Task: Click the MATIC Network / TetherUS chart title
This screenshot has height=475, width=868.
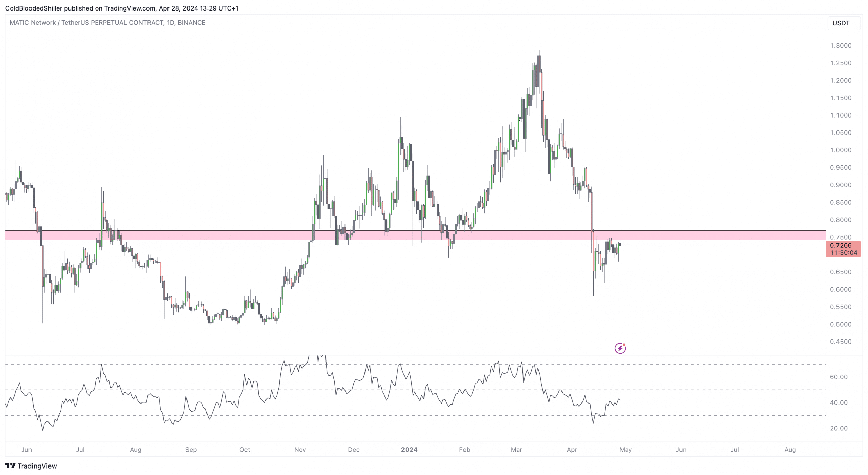Action: [x=107, y=23]
